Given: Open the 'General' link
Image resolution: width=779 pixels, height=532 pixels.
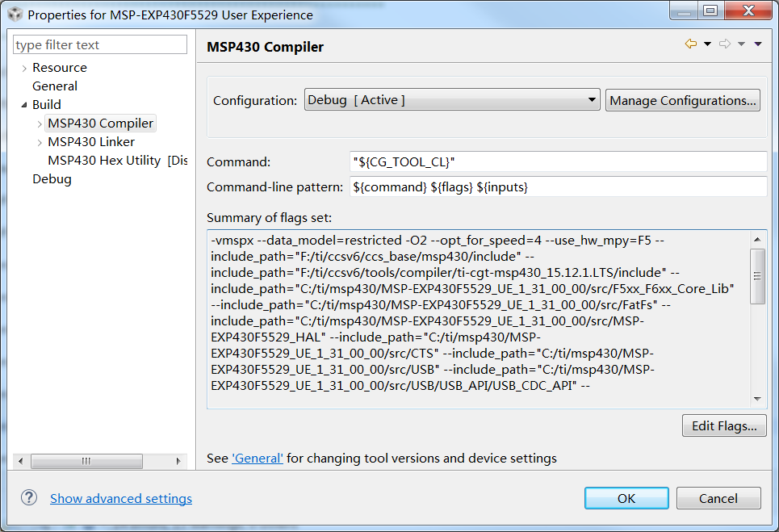Looking at the screenshot, I should pos(257,459).
